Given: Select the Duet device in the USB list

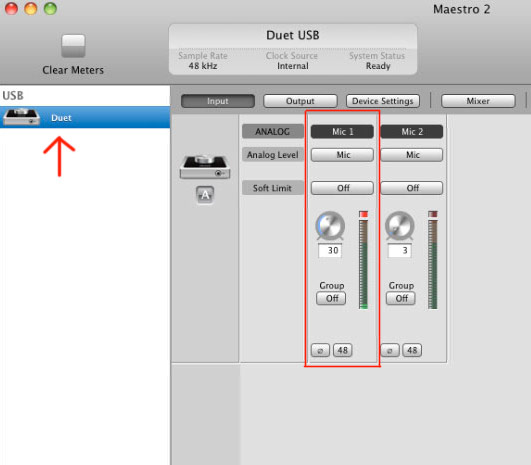Looking at the screenshot, I should click(85, 118).
